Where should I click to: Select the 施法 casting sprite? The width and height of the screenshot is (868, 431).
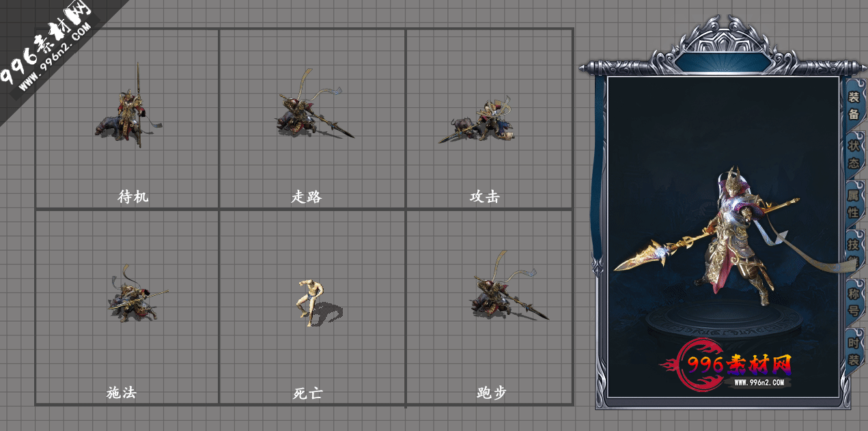click(137, 294)
